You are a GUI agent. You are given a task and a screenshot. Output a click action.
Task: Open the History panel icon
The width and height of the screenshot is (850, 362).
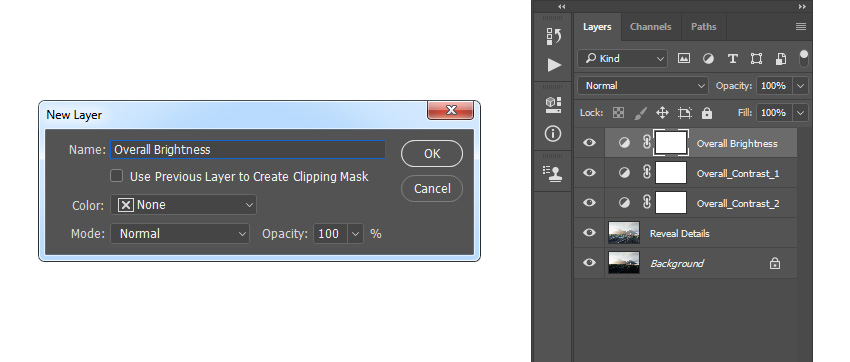(553, 36)
